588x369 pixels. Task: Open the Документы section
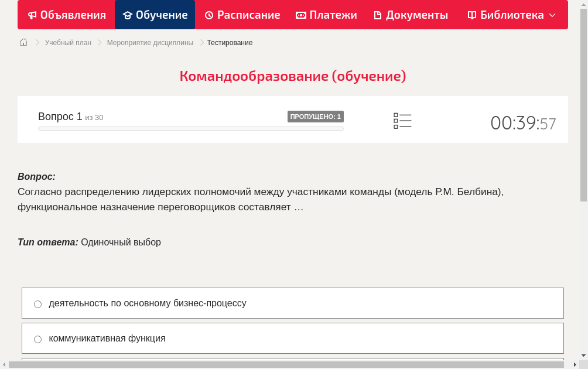412,15
